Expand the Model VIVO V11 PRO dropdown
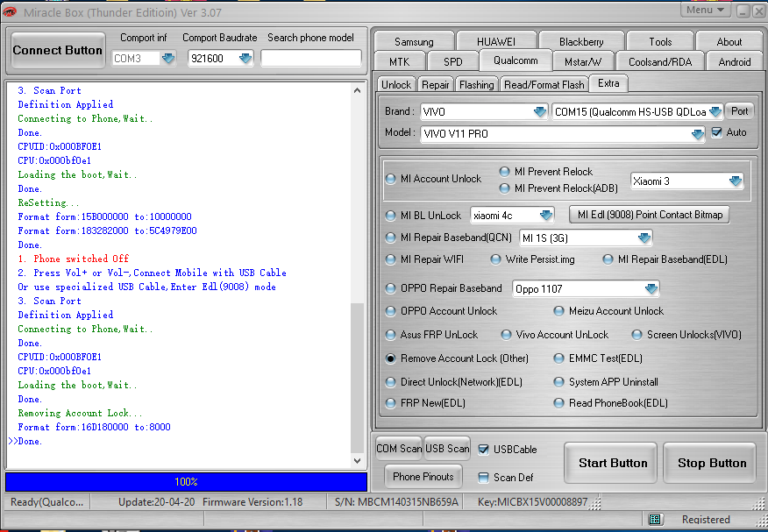The width and height of the screenshot is (768, 532). point(698,133)
